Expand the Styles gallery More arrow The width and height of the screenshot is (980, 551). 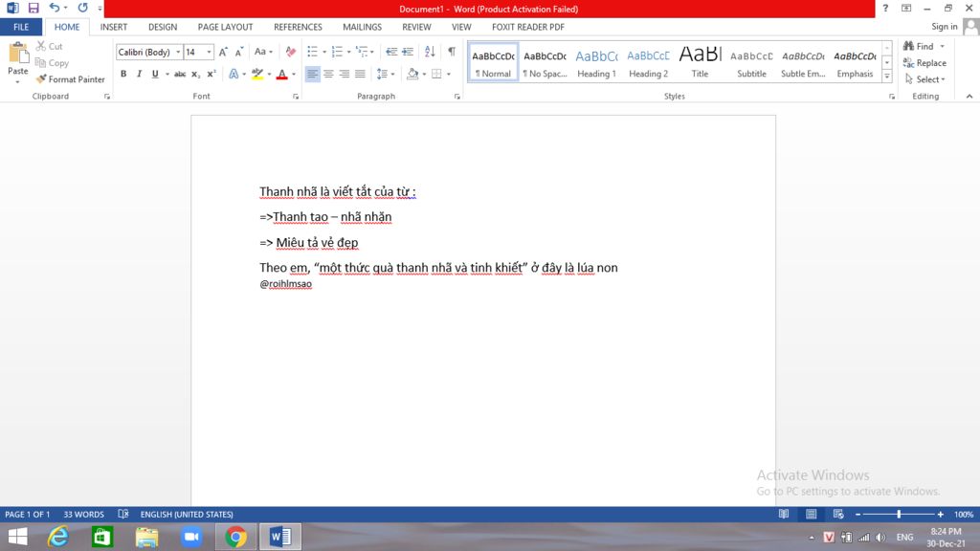[887, 77]
